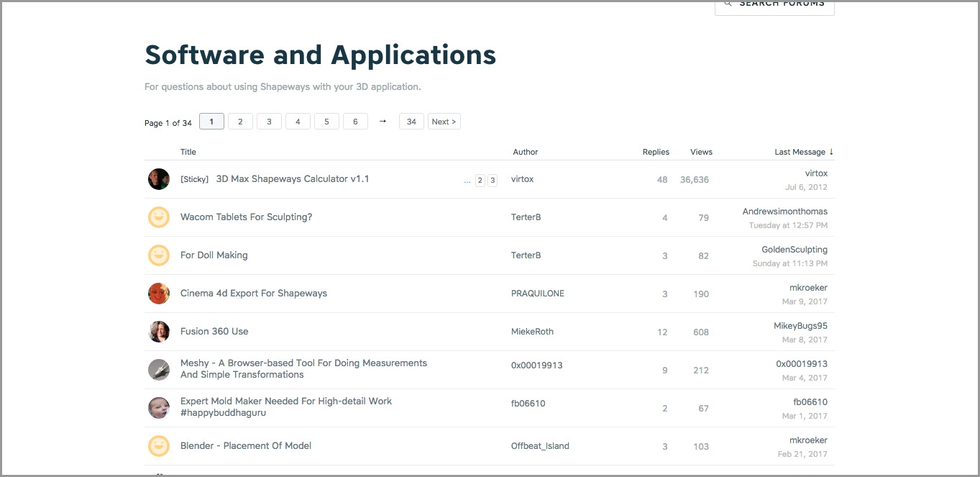Open last poster GoldenSculpting's profile
The width and height of the screenshot is (980, 477).
pyautogui.click(x=794, y=250)
